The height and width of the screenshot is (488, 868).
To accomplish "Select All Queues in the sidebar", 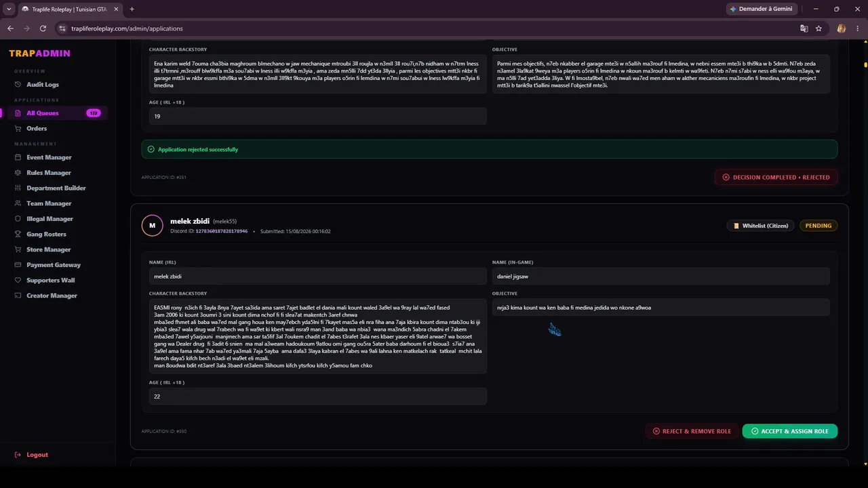I will [x=58, y=113].
